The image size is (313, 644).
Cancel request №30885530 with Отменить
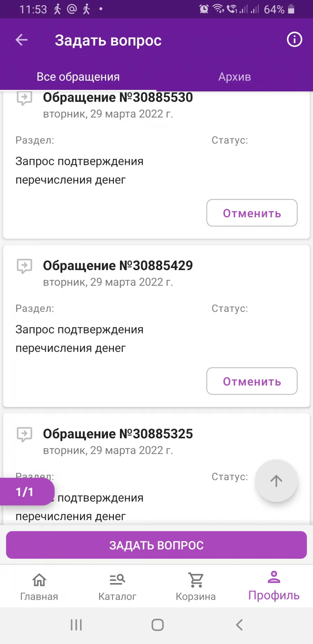(252, 213)
